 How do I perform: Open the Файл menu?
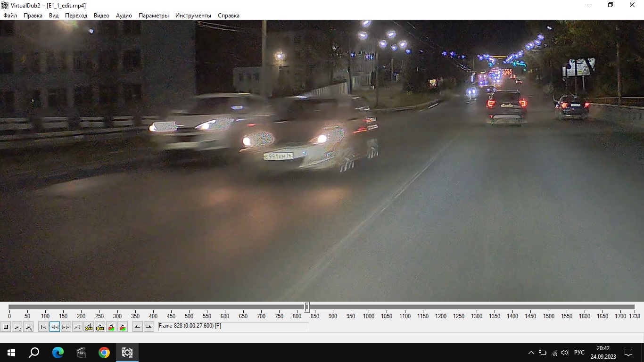click(x=10, y=16)
